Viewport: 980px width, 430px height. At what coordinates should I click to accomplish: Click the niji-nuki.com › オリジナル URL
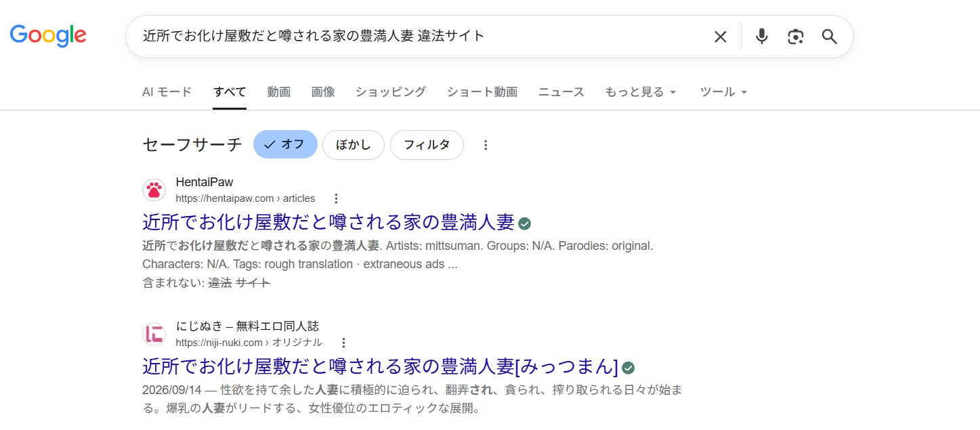pyautogui.click(x=249, y=343)
